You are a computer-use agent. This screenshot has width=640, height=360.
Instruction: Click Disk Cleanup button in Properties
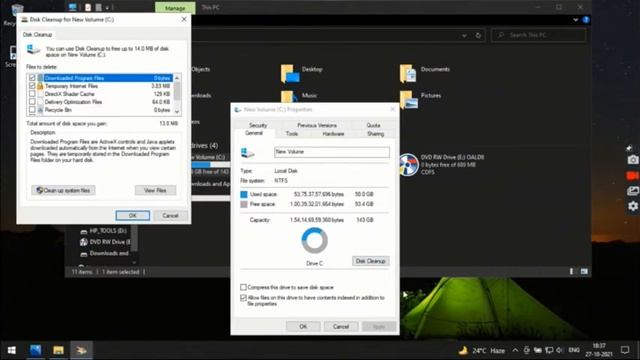pos(371,261)
